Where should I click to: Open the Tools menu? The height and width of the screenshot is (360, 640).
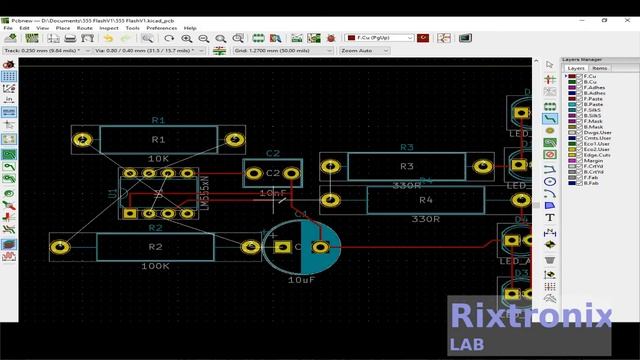[132, 28]
